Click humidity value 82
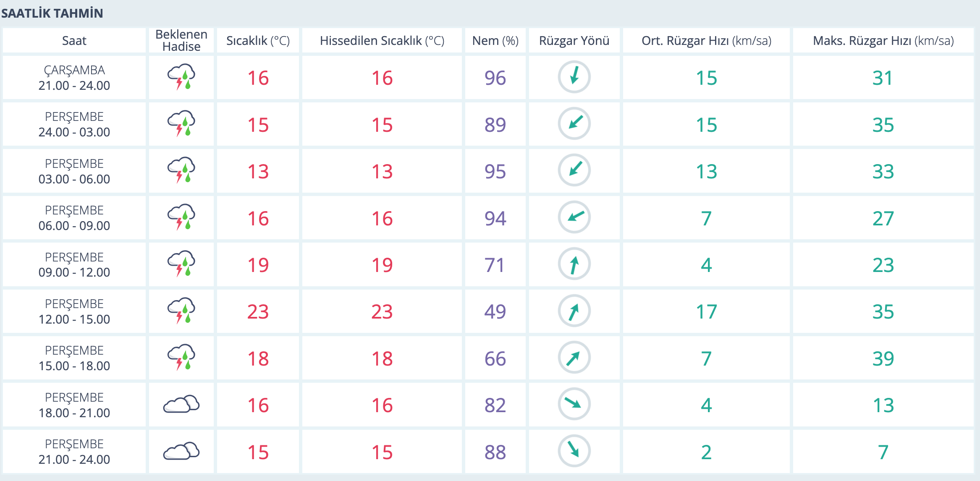 coord(495,405)
